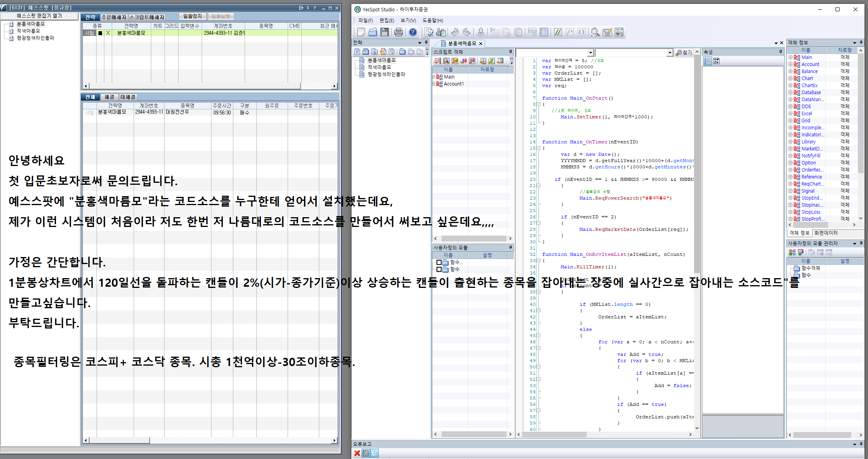Toggle black square box in 분홍색마름모 strategy row

click(x=100, y=33)
